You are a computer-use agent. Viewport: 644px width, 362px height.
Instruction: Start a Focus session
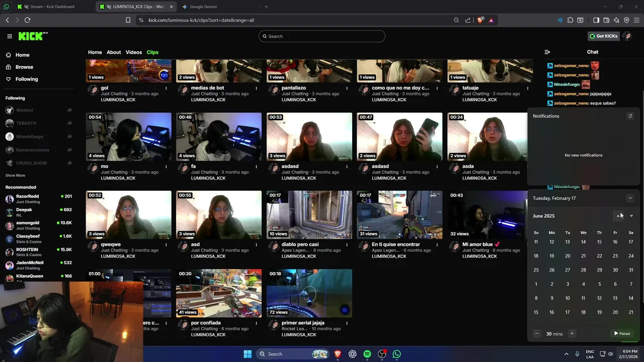pyautogui.click(x=622, y=333)
